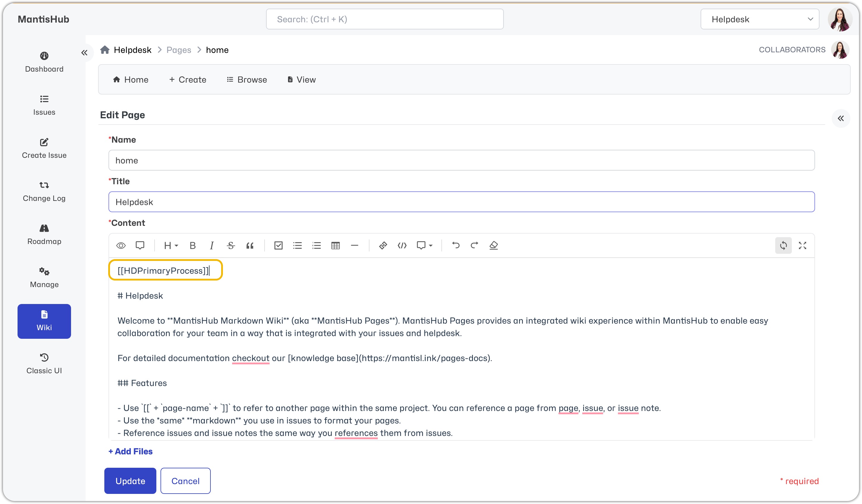Open the Create tab in wiki menu
This screenshot has width=862, height=504.
tap(188, 80)
